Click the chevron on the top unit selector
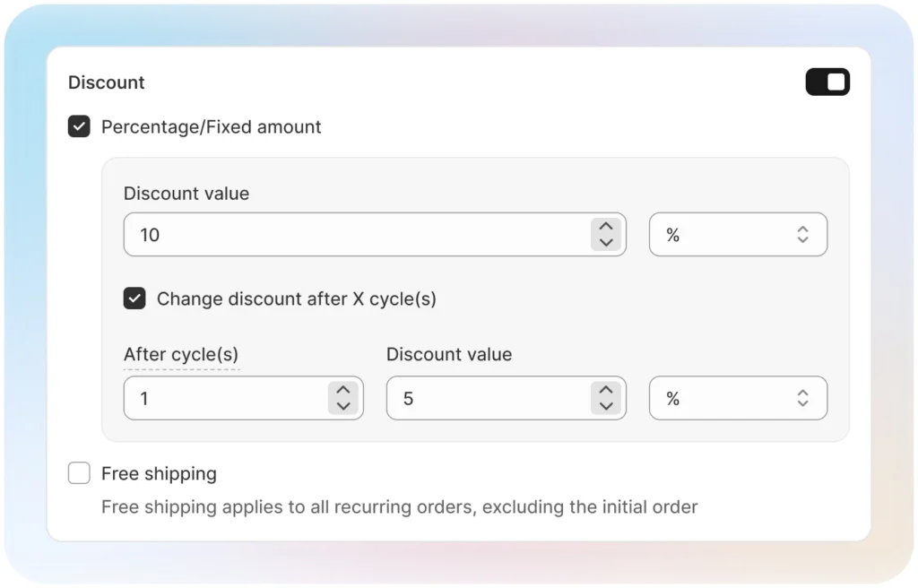 pyautogui.click(x=802, y=234)
